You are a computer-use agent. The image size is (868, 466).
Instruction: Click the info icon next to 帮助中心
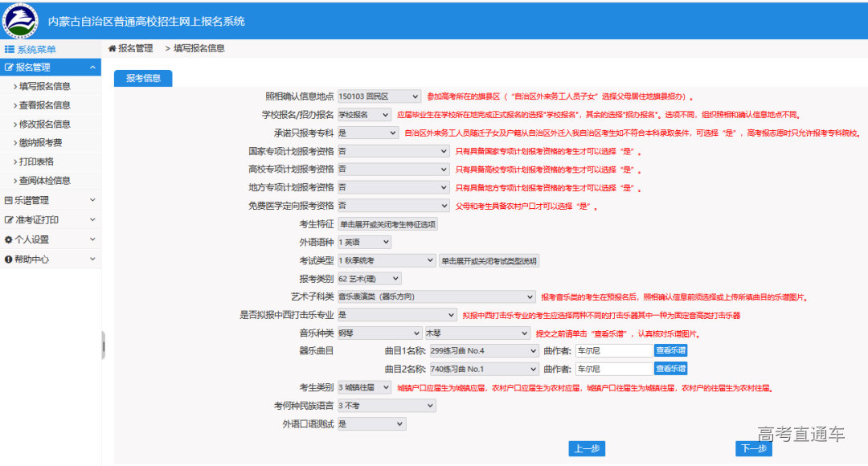tap(8, 257)
